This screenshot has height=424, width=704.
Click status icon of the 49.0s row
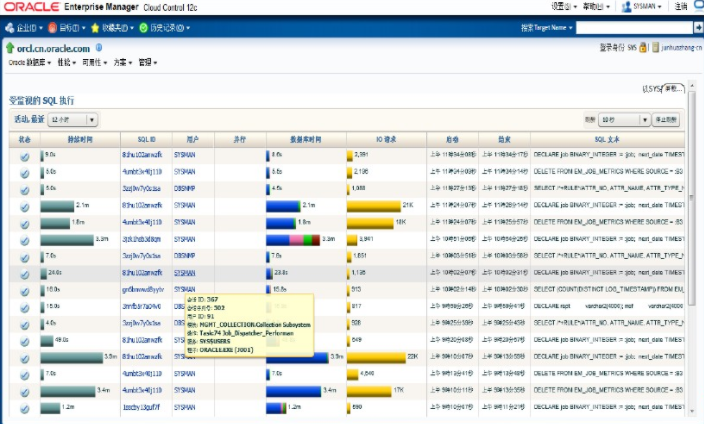(x=25, y=342)
